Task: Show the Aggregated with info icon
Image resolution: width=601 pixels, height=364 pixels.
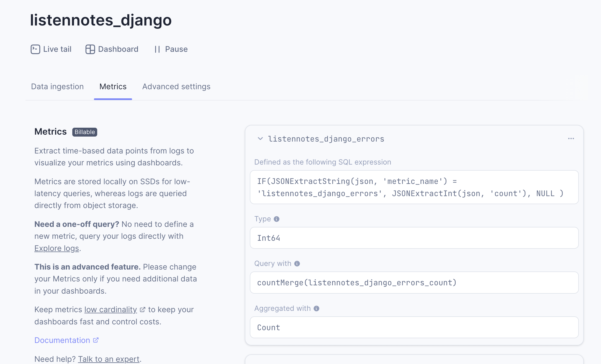Action: coord(316,309)
